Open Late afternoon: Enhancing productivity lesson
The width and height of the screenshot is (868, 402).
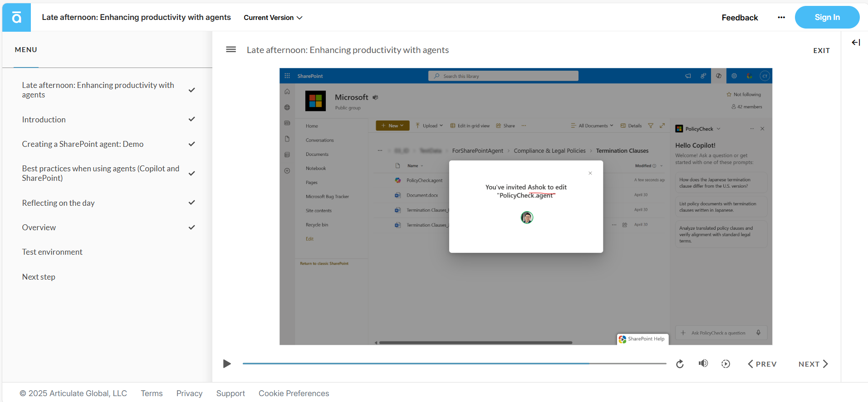pos(108,90)
